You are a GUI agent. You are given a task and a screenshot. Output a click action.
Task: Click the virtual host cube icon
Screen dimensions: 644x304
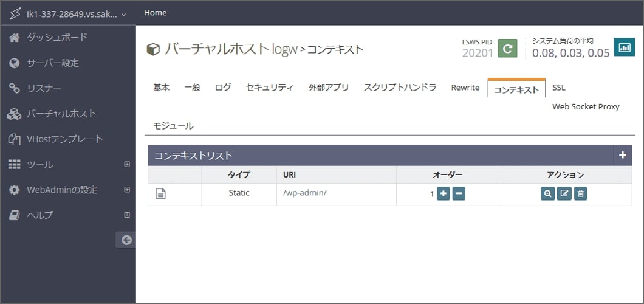tap(153, 50)
